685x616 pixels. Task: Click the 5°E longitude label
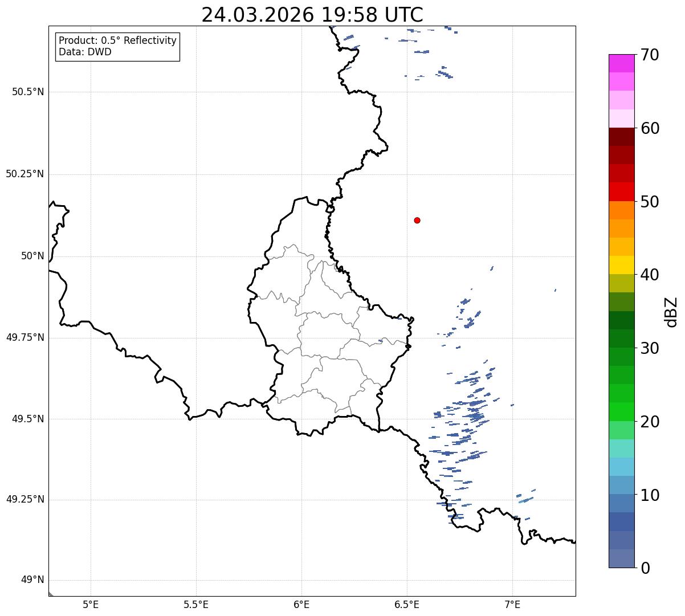tap(91, 605)
